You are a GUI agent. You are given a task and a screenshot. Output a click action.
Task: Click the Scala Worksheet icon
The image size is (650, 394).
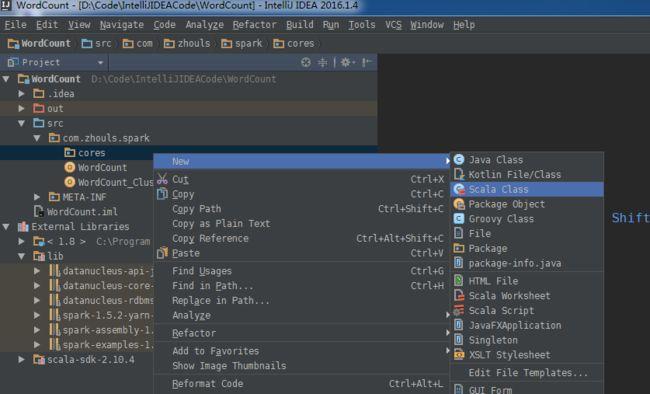459,296
